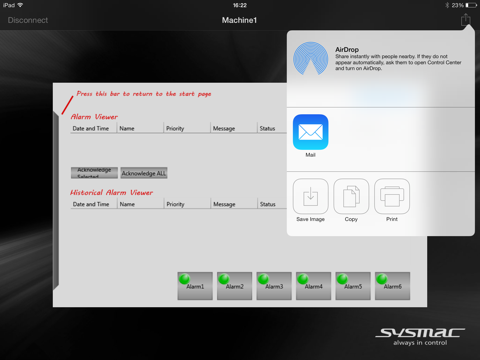Disconnect from Machine1
480x360 pixels.
(28, 20)
